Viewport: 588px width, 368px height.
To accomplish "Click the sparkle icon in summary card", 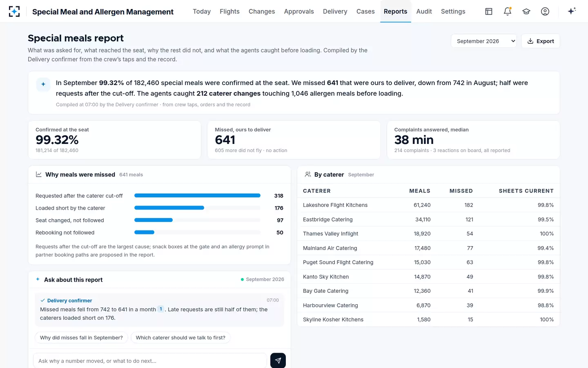I will coord(43,84).
